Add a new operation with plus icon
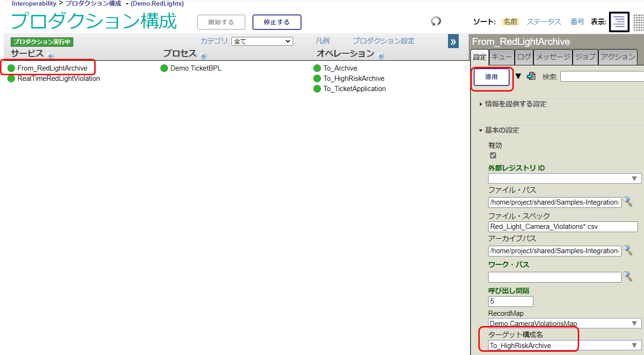This screenshot has width=644, height=355. coord(381,56)
